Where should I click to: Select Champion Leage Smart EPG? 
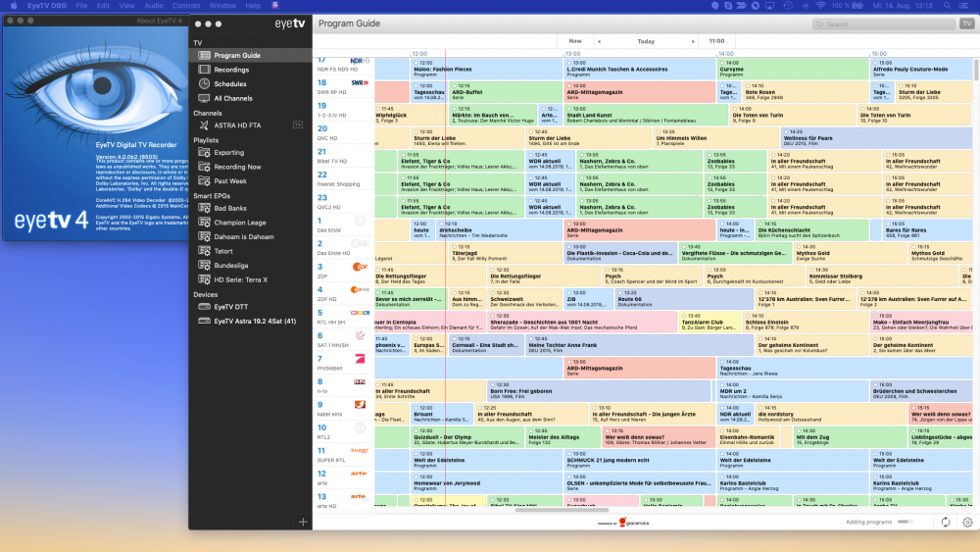pyautogui.click(x=250, y=223)
